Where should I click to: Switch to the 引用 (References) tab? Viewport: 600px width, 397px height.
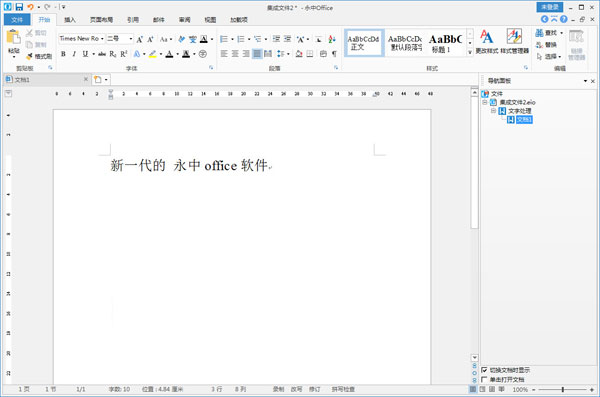(133, 20)
